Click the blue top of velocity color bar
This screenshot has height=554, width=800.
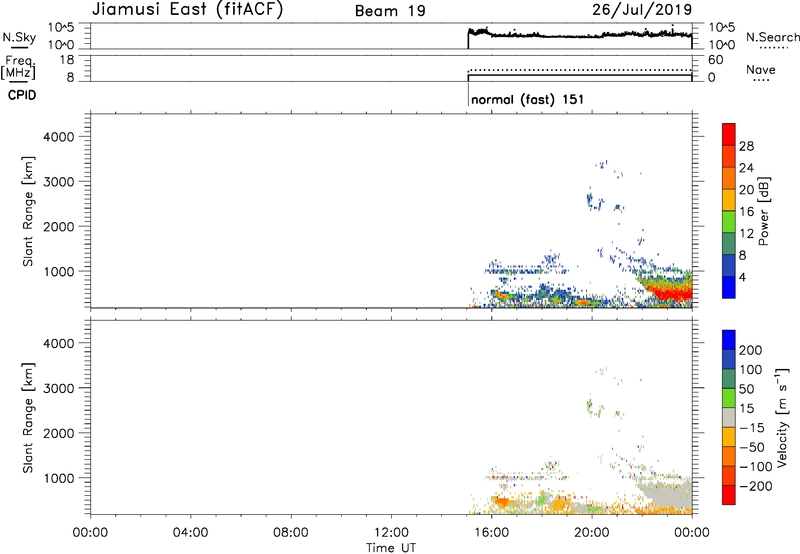(x=729, y=340)
